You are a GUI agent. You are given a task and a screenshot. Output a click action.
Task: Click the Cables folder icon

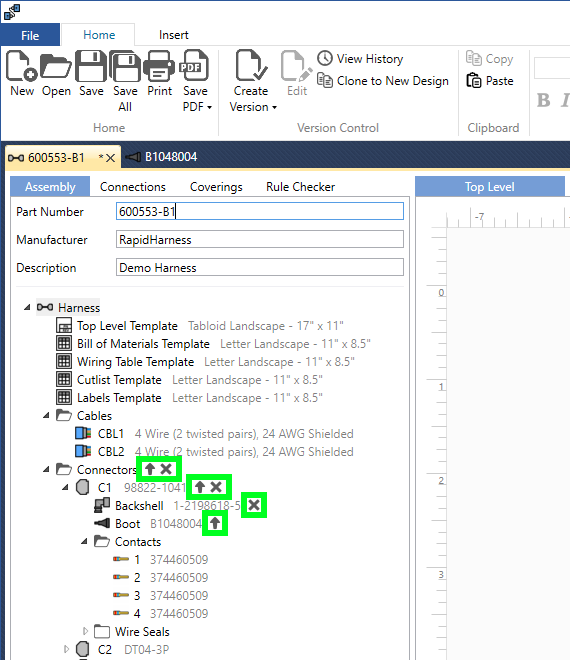click(64, 415)
